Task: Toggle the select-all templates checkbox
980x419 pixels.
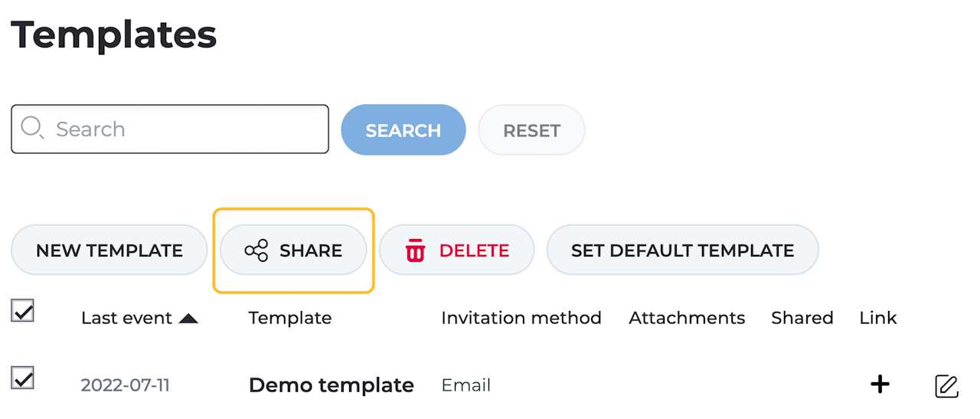Action: coord(23,310)
